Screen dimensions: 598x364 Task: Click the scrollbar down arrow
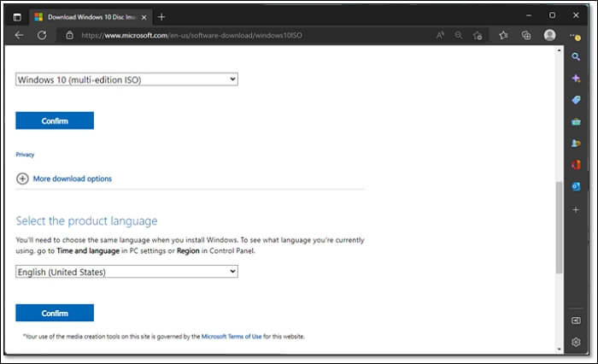pos(559,349)
